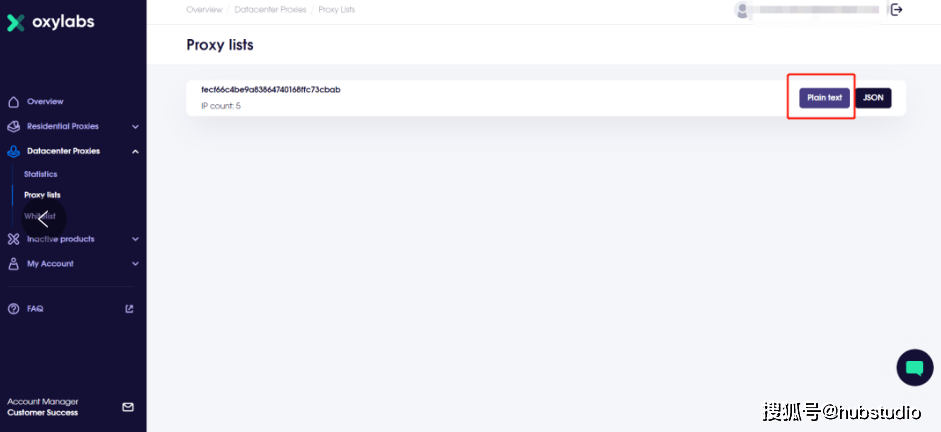Viewport: 941px width, 432px height.
Task: Expand the Inactive products chevron
Action: coord(135,239)
